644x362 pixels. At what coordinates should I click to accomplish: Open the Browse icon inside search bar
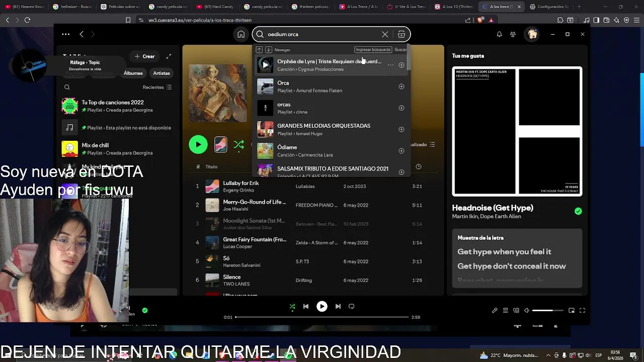click(401, 34)
